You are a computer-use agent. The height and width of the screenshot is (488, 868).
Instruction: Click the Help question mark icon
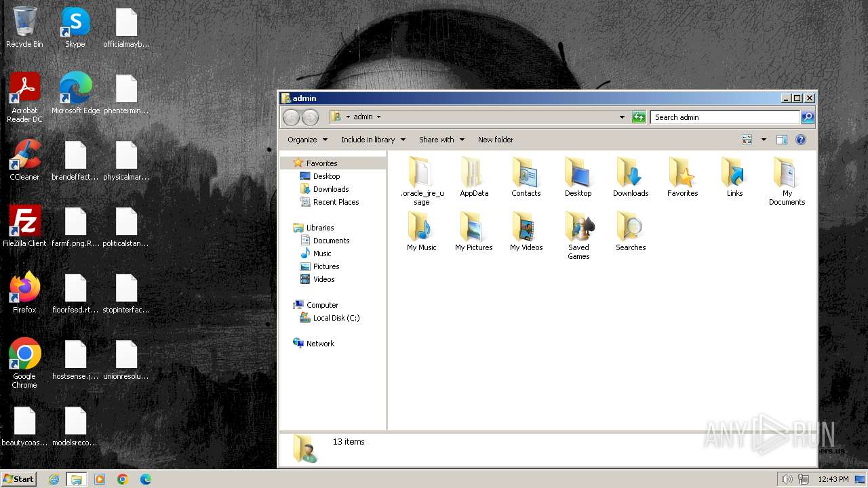coord(801,140)
